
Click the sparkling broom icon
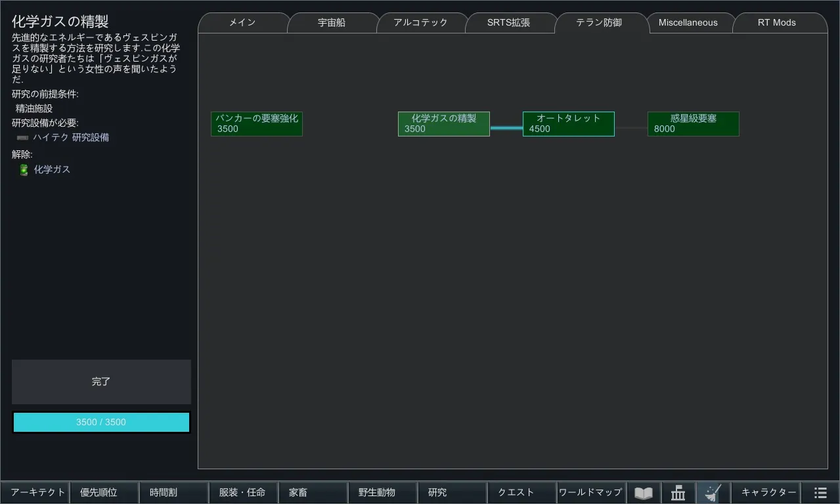coord(713,493)
